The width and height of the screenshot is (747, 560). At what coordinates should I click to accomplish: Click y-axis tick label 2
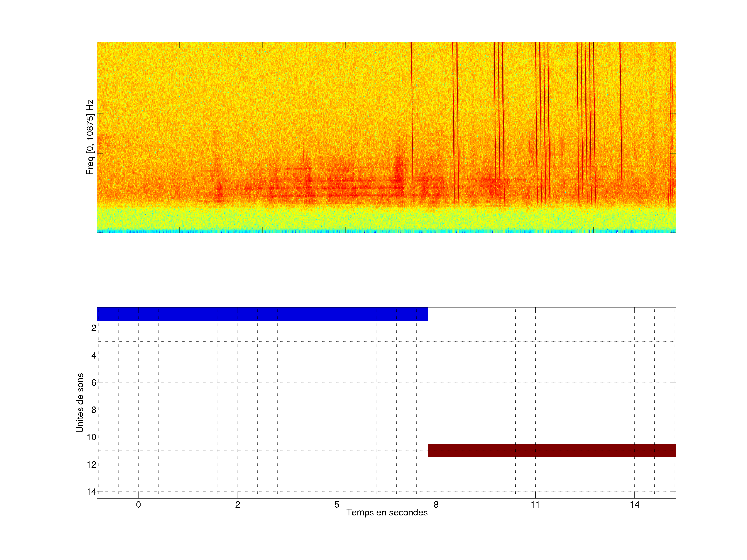pos(94,328)
